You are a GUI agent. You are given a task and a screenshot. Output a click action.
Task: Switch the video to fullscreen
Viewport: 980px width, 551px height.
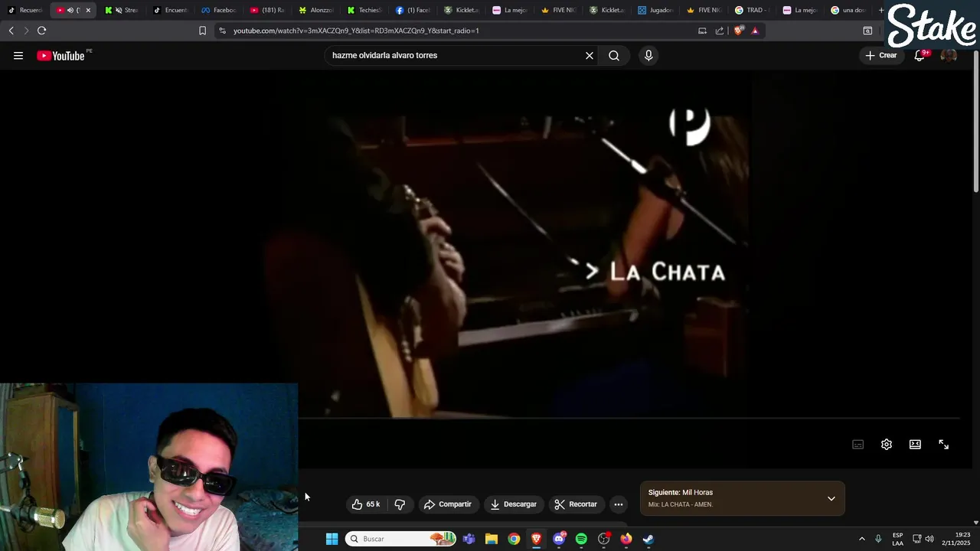tap(944, 445)
